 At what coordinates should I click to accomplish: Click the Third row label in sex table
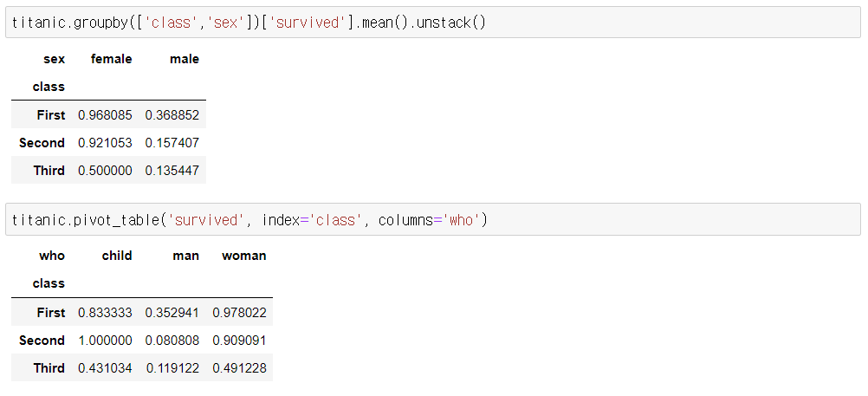pyautogui.click(x=49, y=171)
